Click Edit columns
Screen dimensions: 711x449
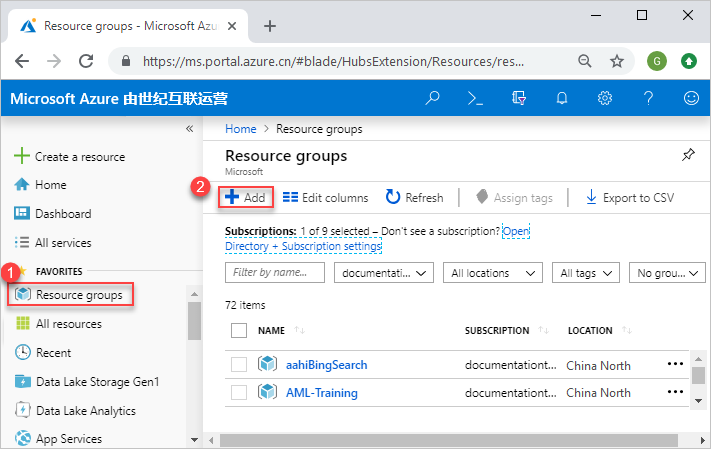(x=326, y=198)
